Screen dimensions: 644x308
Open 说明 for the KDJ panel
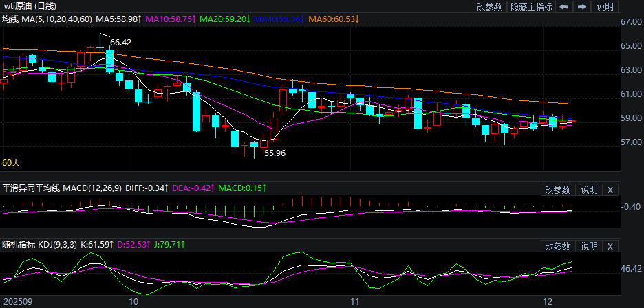(x=590, y=246)
